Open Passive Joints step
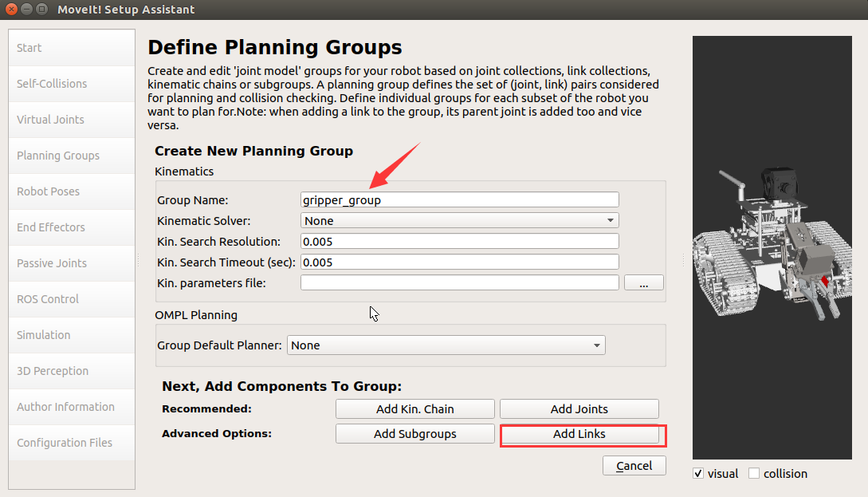 pos(72,263)
